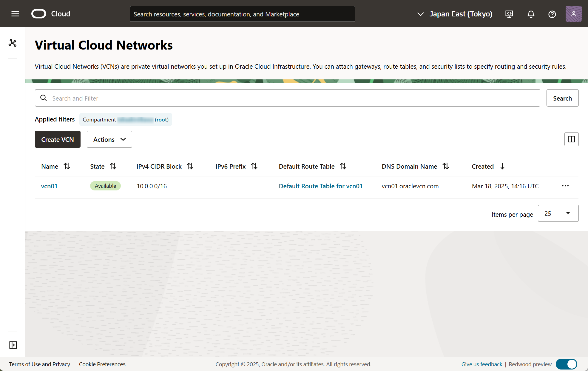
Task: Sort table by Name column
Action: coord(67,166)
